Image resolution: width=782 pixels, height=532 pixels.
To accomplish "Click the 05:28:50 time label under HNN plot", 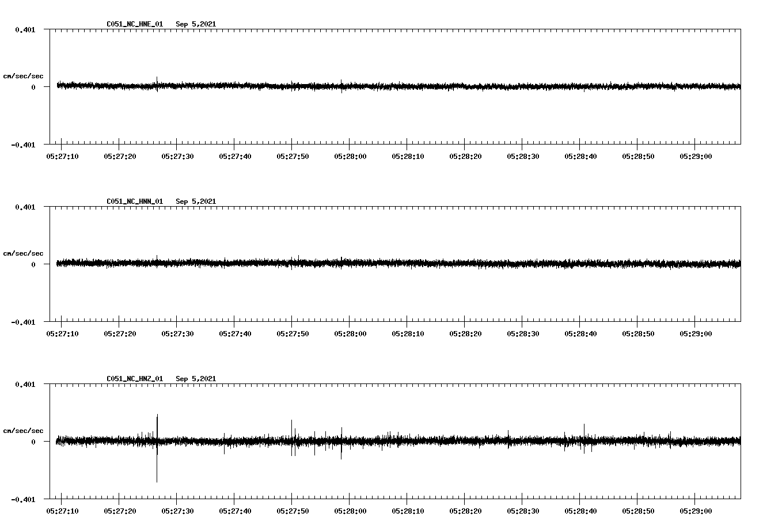I will 638,334.
